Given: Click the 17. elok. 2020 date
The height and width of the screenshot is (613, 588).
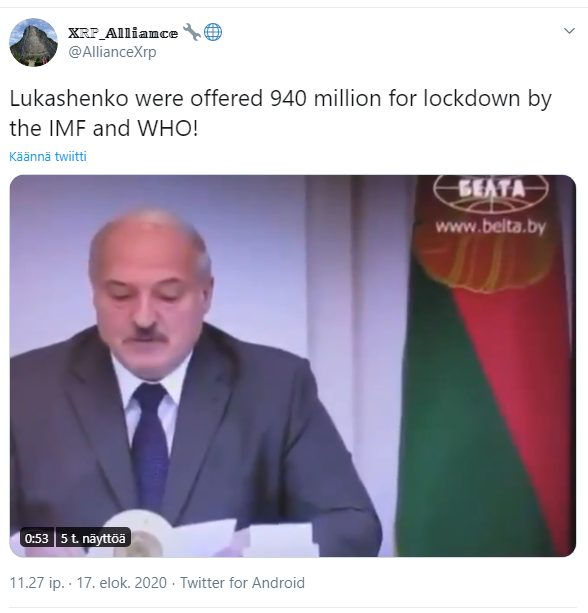Looking at the screenshot, I should (122, 583).
